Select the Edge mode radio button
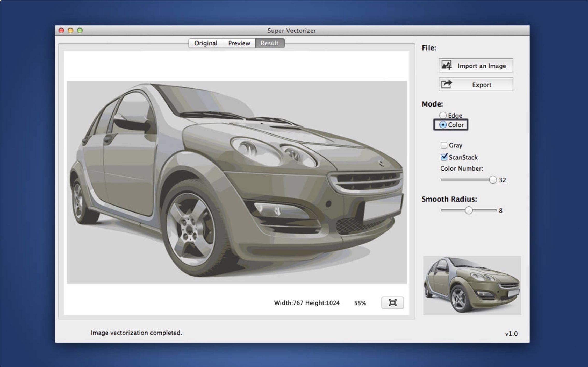Viewport: 588px width, 367px height. pos(443,115)
